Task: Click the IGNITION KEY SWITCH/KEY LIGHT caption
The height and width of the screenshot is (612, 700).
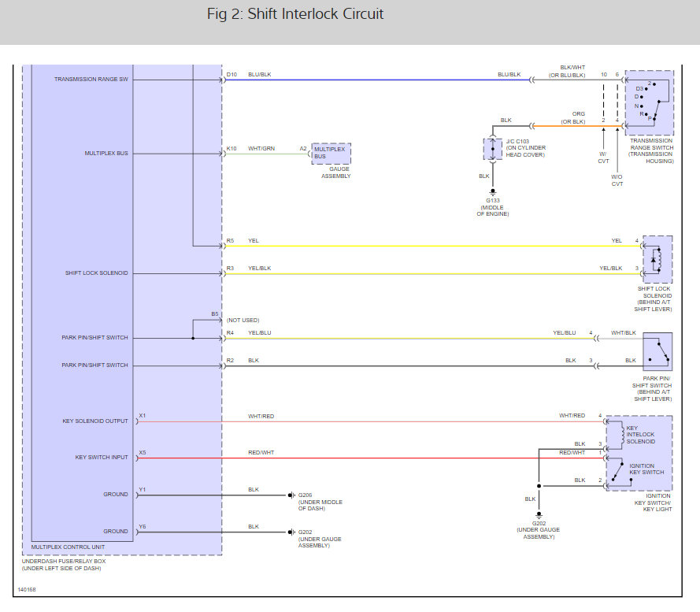Action: 653,503
